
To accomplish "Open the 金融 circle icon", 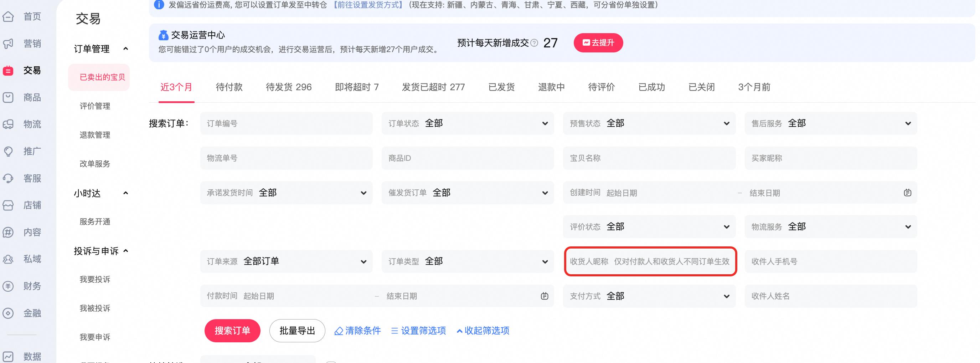I will (x=8, y=313).
